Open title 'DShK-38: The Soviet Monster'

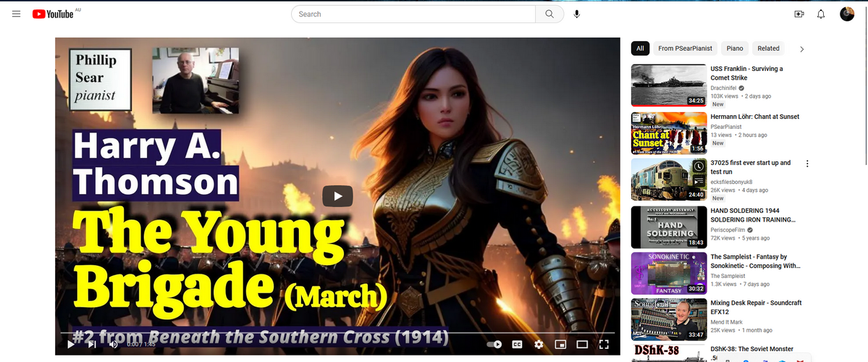751,349
